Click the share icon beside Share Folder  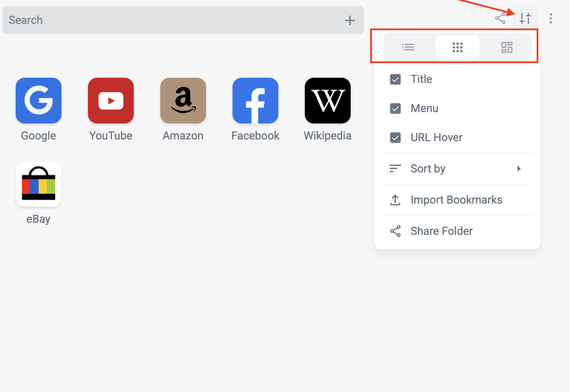coord(395,231)
